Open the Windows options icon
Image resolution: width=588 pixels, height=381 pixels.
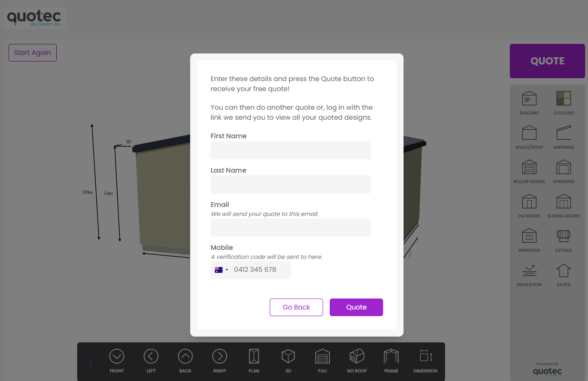click(529, 236)
